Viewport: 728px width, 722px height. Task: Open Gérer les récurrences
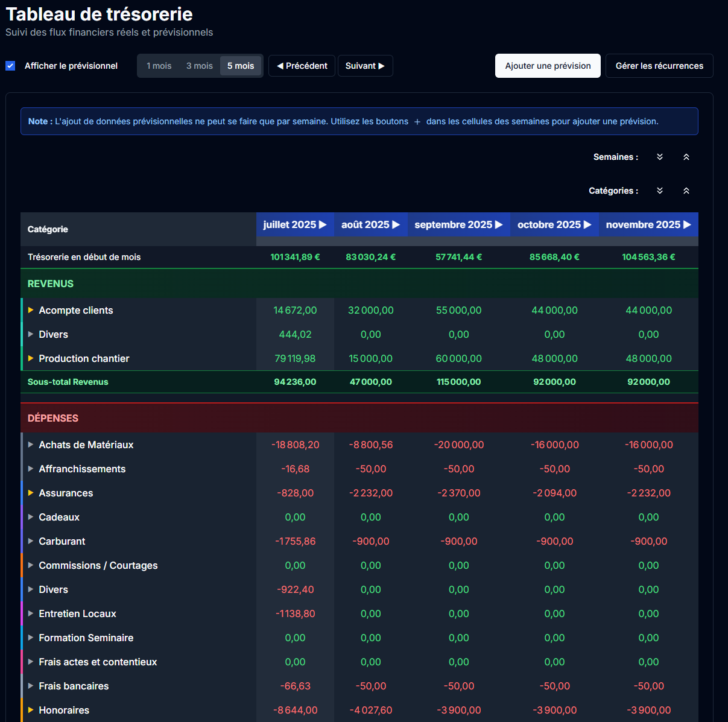click(659, 66)
